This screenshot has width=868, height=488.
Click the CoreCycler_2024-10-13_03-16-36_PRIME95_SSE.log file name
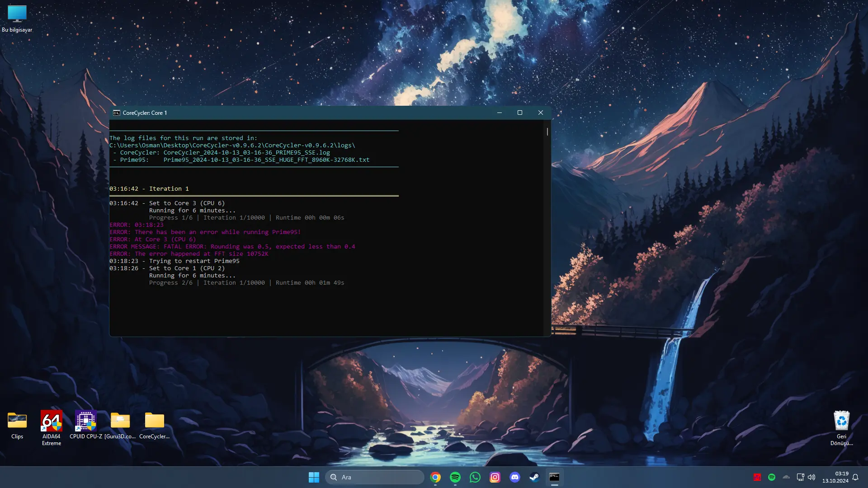[x=247, y=153]
